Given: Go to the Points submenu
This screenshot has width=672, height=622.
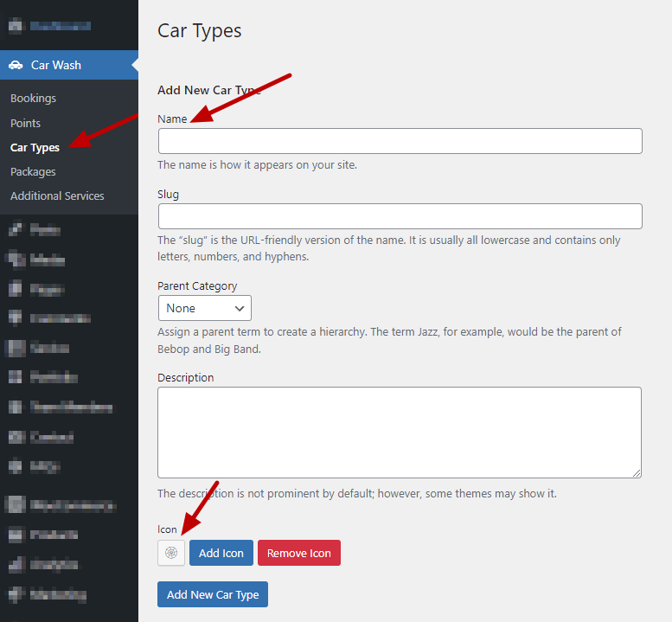Looking at the screenshot, I should pos(25,123).
